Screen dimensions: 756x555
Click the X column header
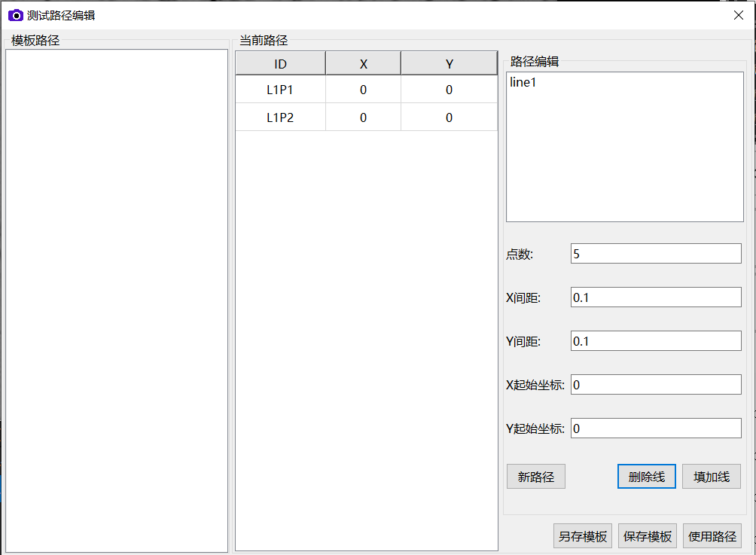[x=363, y=64]
